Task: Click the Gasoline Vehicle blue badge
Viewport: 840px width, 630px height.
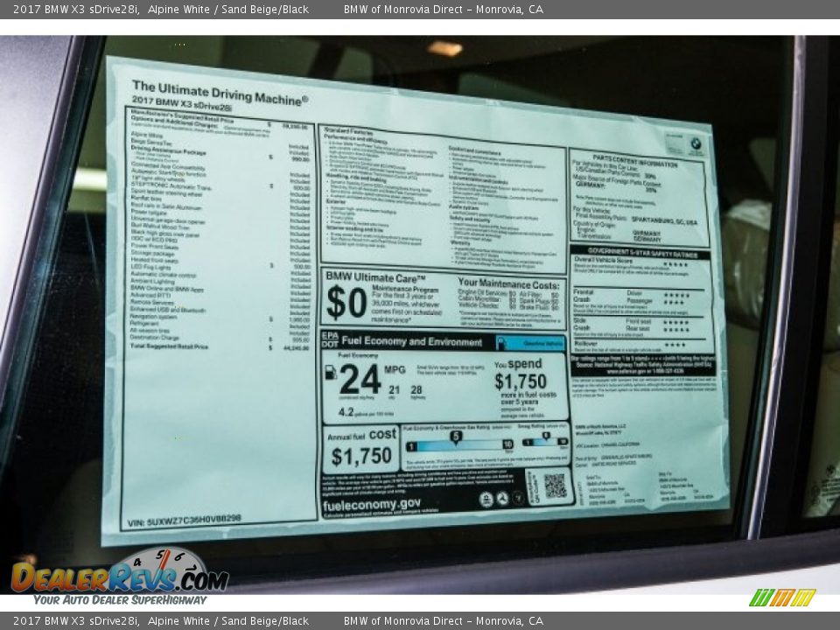Action: (530, 343)
